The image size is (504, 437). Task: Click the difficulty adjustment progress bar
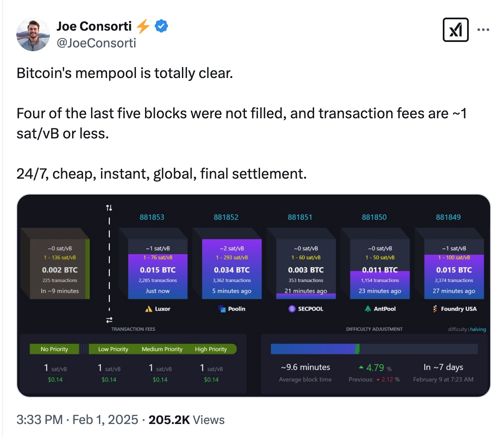[374, 349]
